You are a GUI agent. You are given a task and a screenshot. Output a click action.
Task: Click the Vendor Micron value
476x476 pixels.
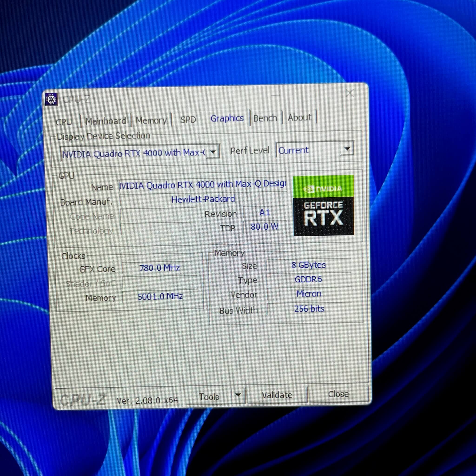[x=309, y=294]
